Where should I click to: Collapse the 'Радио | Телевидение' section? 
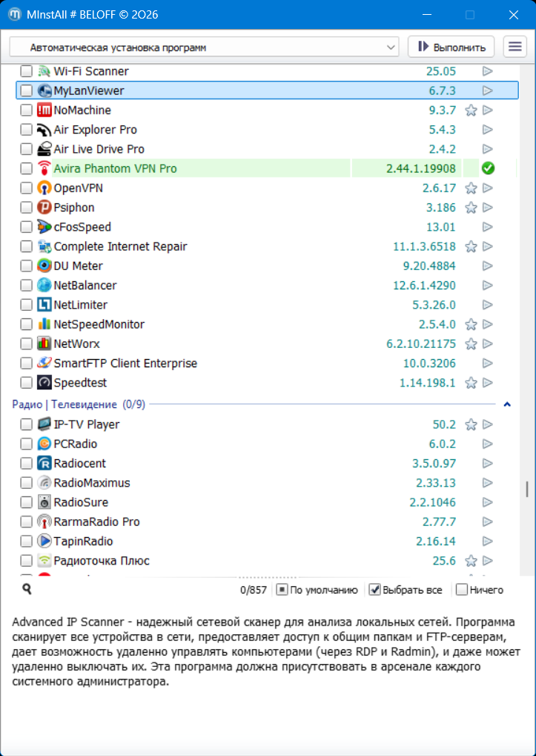[507, 405]
